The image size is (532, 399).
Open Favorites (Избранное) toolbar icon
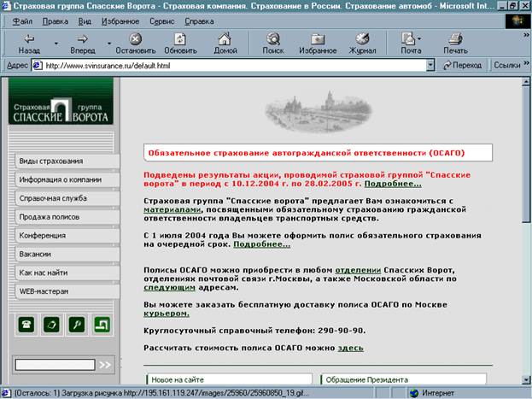tap(318, 42)
